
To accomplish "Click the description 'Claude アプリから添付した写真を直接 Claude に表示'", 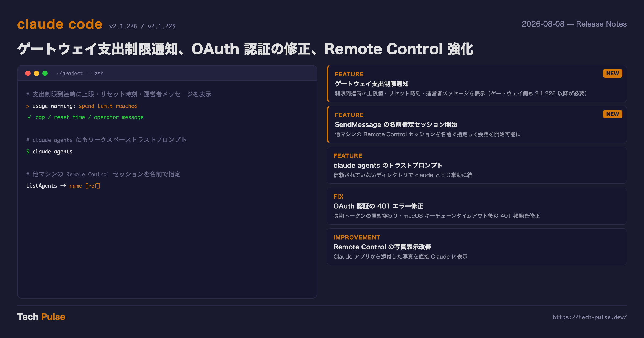I will point(401,256).
